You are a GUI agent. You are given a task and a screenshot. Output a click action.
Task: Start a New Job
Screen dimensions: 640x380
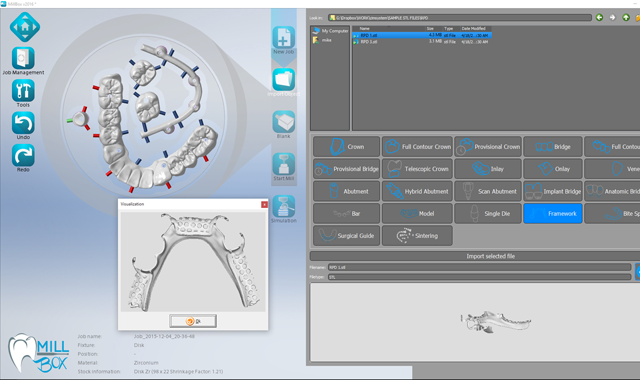[284, 38]
